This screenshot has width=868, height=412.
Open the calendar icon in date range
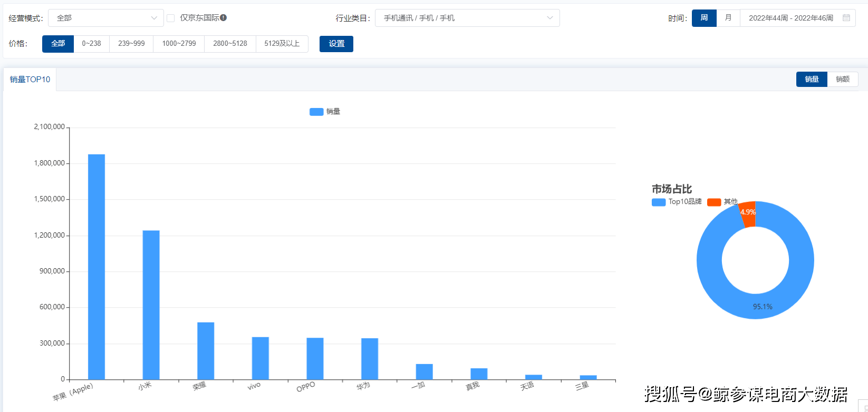tap(846, 18)
